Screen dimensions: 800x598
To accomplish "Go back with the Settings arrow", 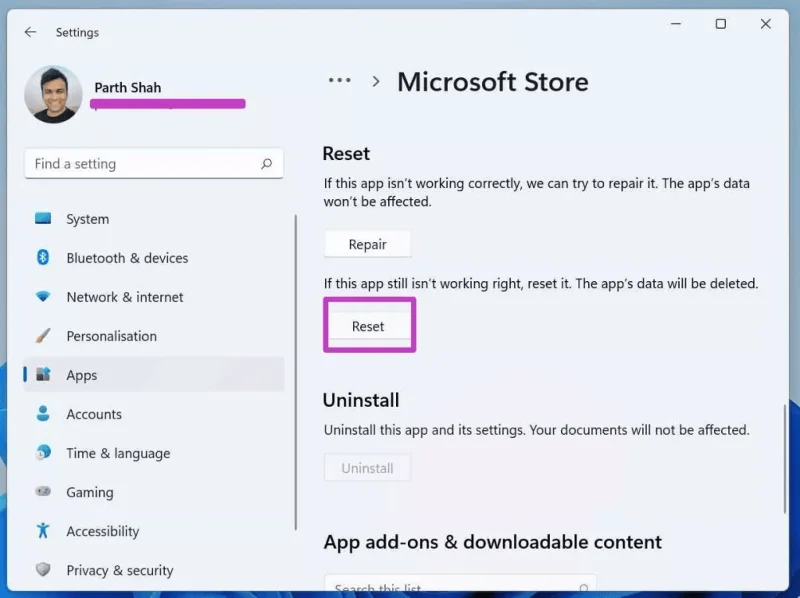I will pos(31,32).
